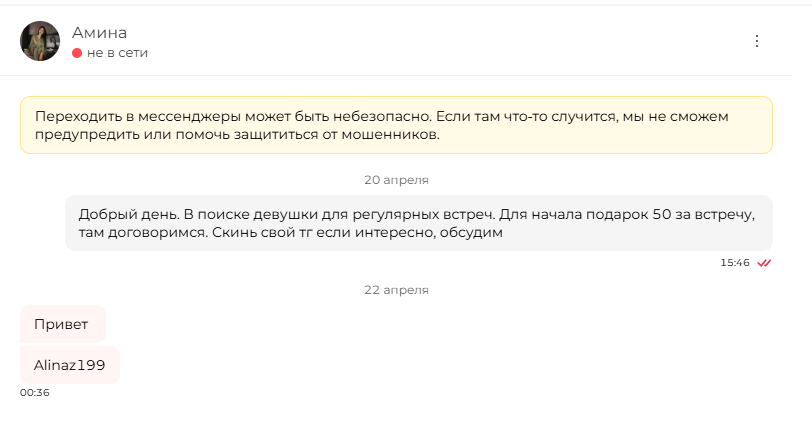Select the outgoing 'Добрый день' message bubble

(418, 223)
